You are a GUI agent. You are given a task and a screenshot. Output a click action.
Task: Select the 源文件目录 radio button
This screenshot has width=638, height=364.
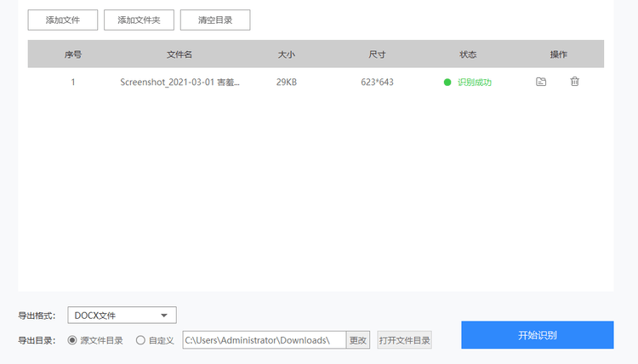[x=72, y=340]
